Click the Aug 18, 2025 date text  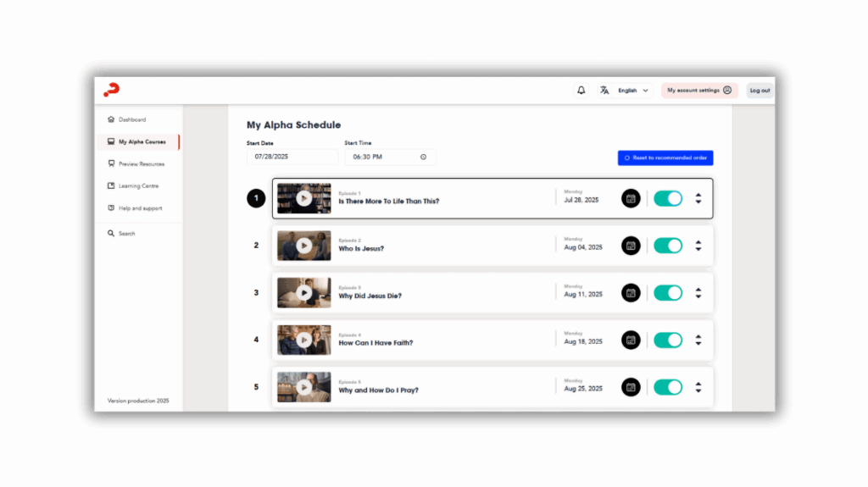coord(583,341)
